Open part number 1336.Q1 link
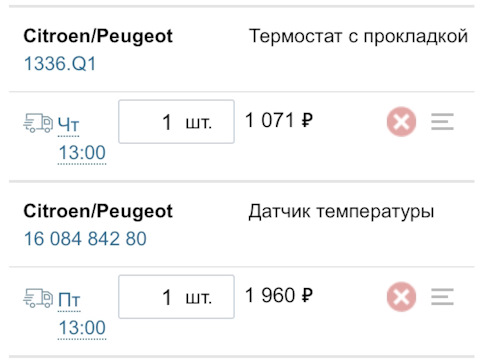The image size is (480, 360). pyautogui.click(x=60, y=63)
